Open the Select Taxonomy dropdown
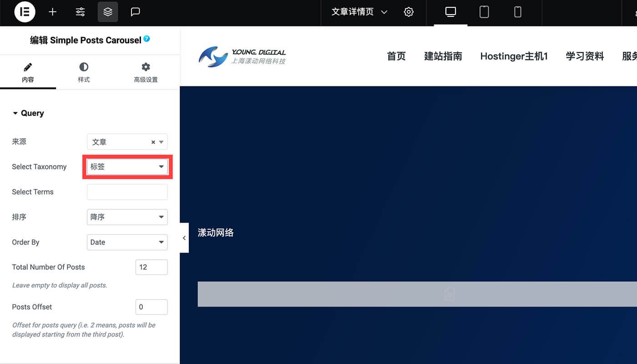Image resolution: width=637 pixels, height=364 pixels. pos(127,167)
